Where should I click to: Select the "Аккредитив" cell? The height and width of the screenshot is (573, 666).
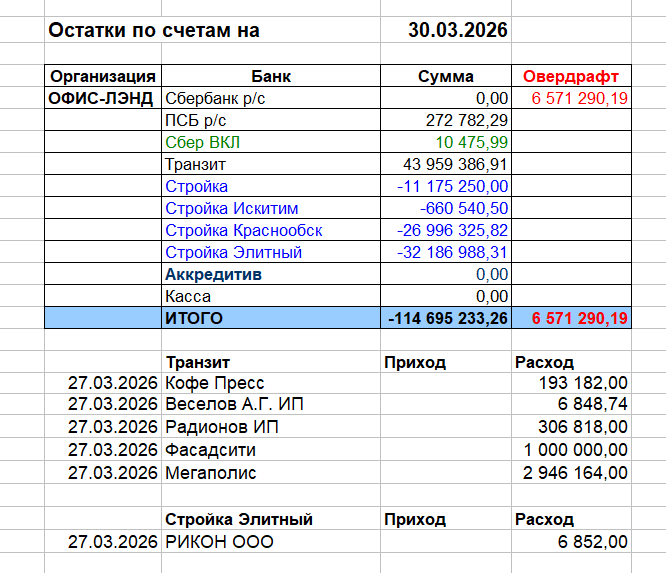(x=271, y=275)
